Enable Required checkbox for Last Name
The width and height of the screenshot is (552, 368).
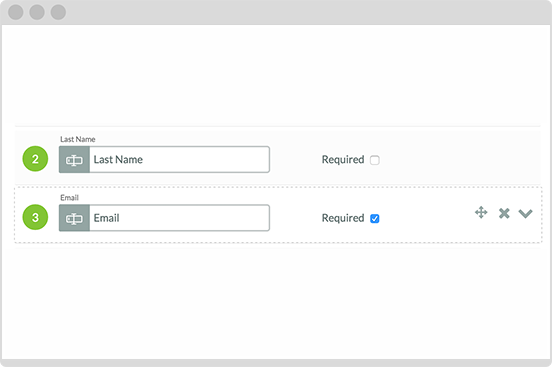coord(375,160)
